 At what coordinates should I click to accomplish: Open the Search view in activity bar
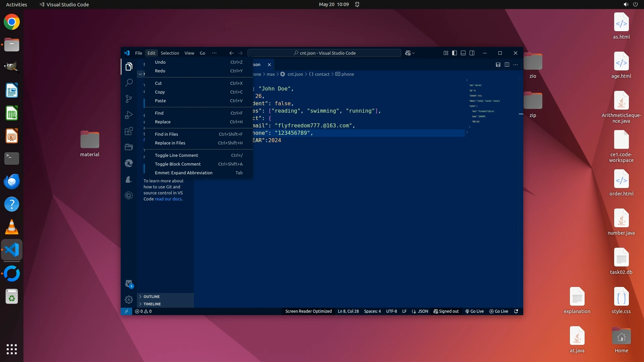(x=129, y=82)
